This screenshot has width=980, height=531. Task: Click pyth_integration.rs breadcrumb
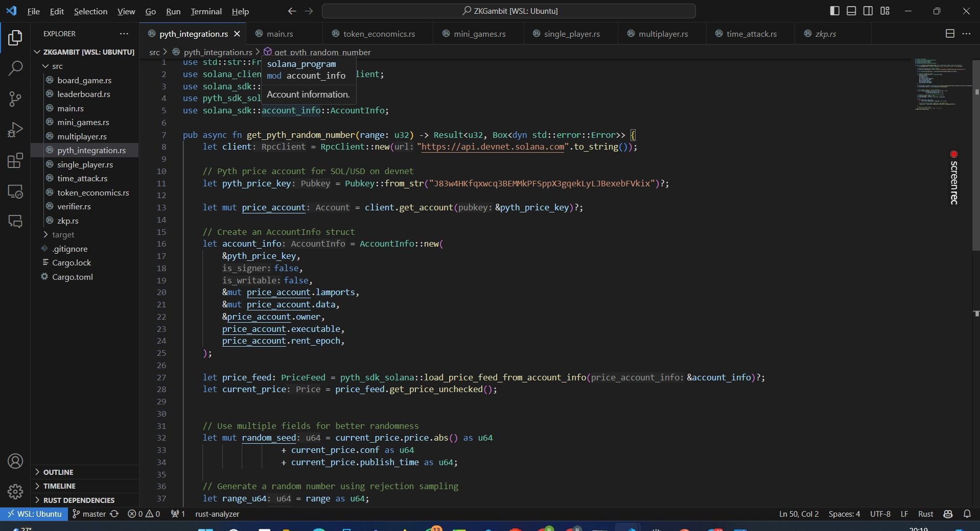coord(218,52)
